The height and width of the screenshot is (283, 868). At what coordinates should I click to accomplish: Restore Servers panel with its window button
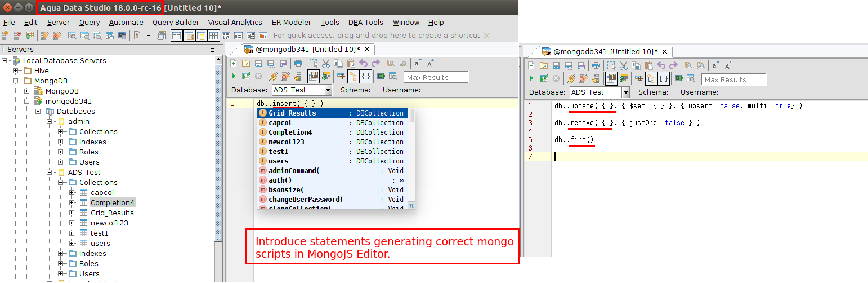coord(213,50)
